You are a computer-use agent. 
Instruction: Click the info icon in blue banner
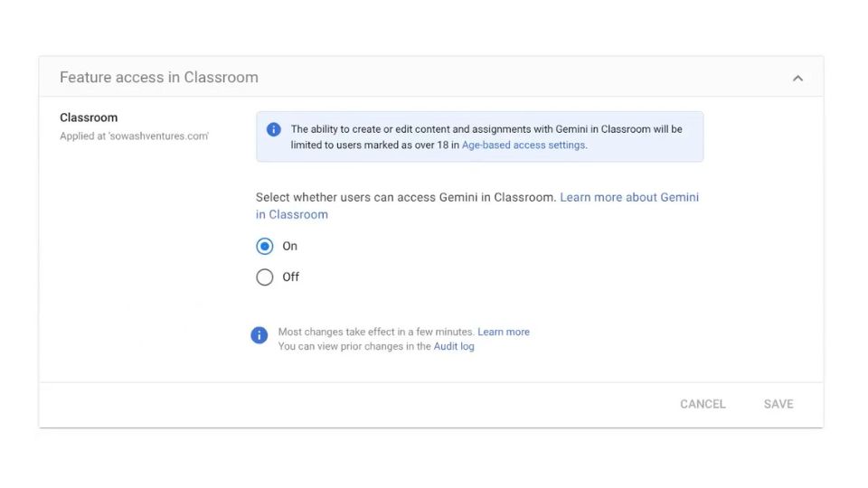[x=274, y=129]
